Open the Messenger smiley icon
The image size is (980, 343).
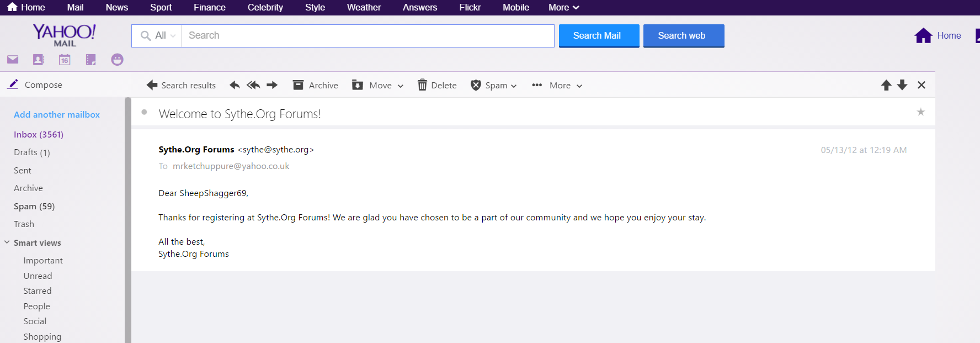[x=117, y=60]
